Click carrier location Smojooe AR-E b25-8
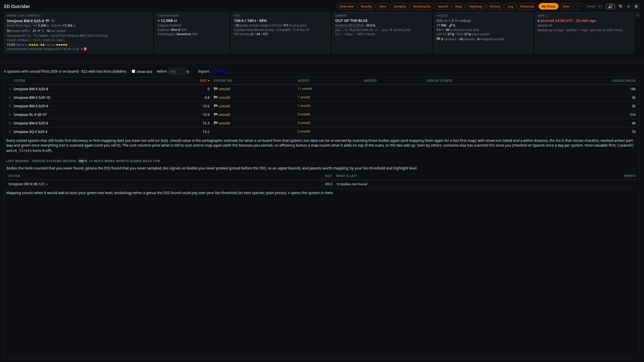Screen dimensions: 644x362 pos(349,25)
